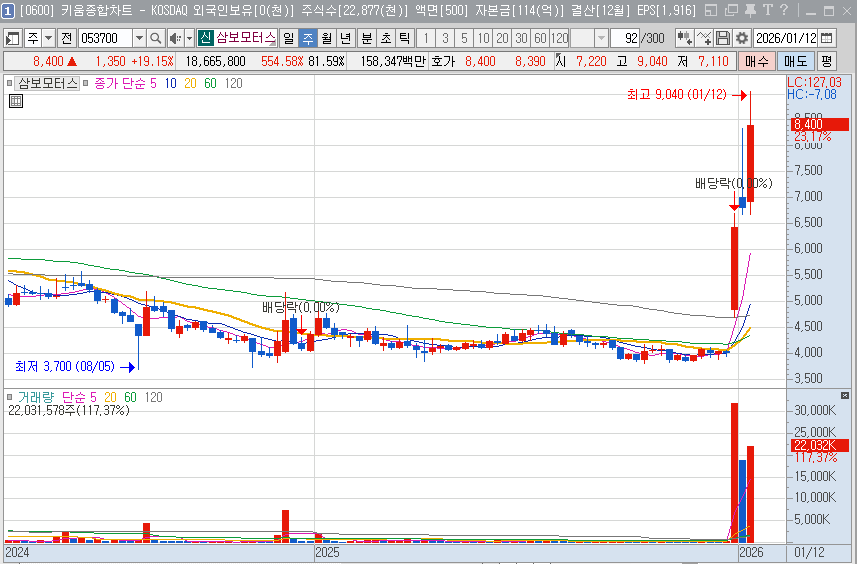This screenshot has width=857, height=564.
Task: Click the add candlestick chart icon
Action: pyautogui.click(x=684, y=38)
